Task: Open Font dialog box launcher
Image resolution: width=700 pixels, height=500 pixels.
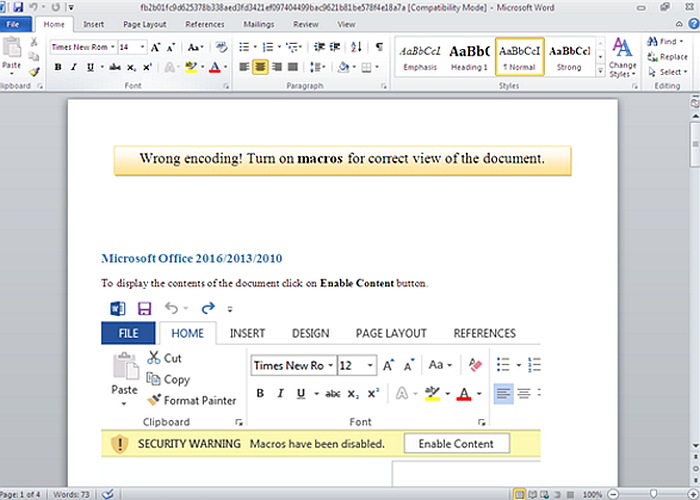Action: [226, 86]
